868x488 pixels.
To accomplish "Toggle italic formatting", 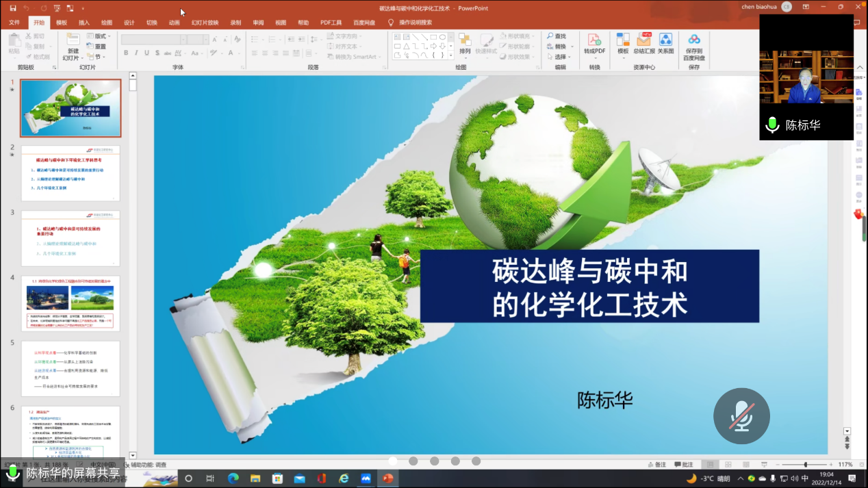I will [136, 53].
